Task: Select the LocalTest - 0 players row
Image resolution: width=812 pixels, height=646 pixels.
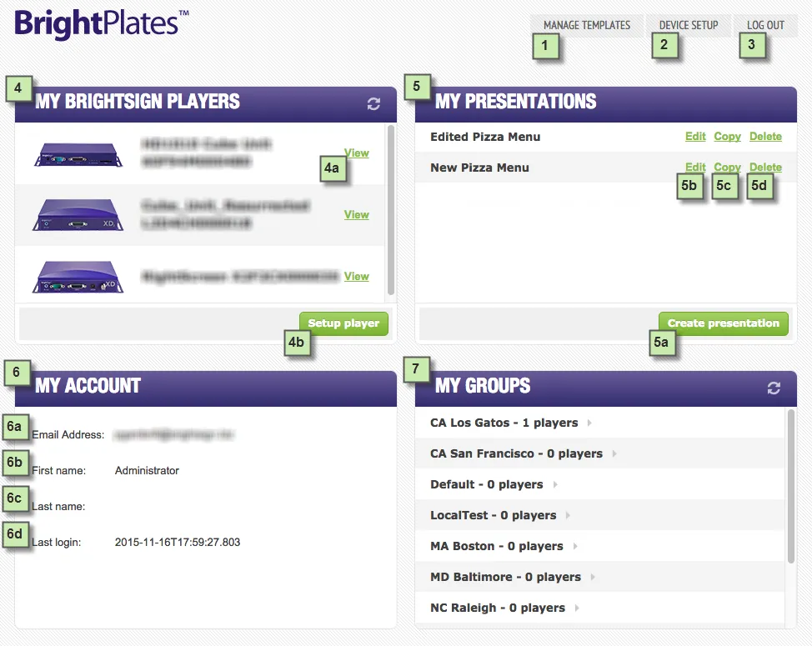Action: (601, 515)
